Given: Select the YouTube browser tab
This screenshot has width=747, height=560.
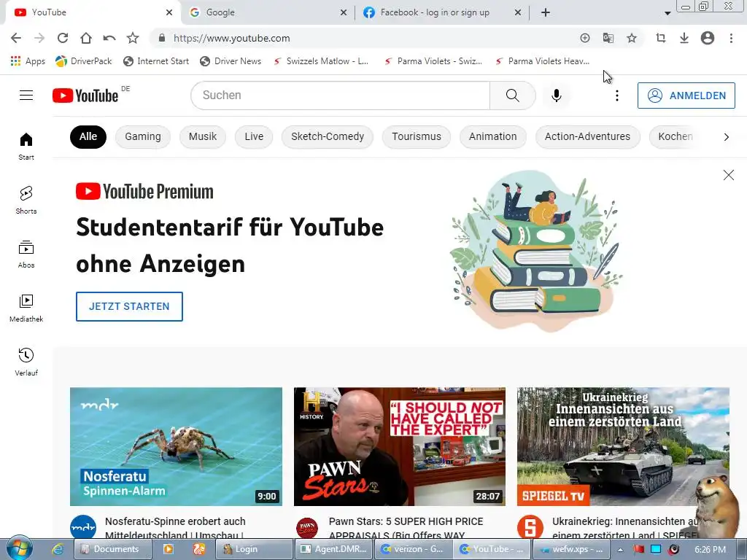Looking at the screenshot, I should pyautogui.click(x=93, y=12).
